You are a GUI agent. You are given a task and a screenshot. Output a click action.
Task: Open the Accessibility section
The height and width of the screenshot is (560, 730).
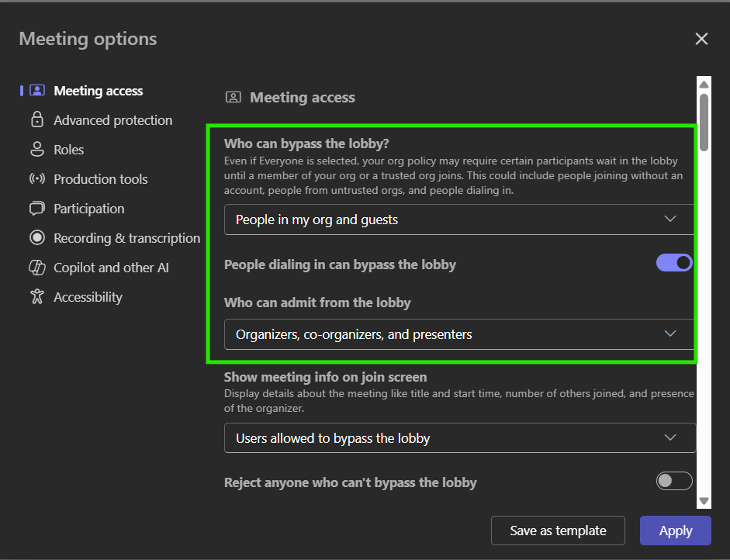coord(88,297)
